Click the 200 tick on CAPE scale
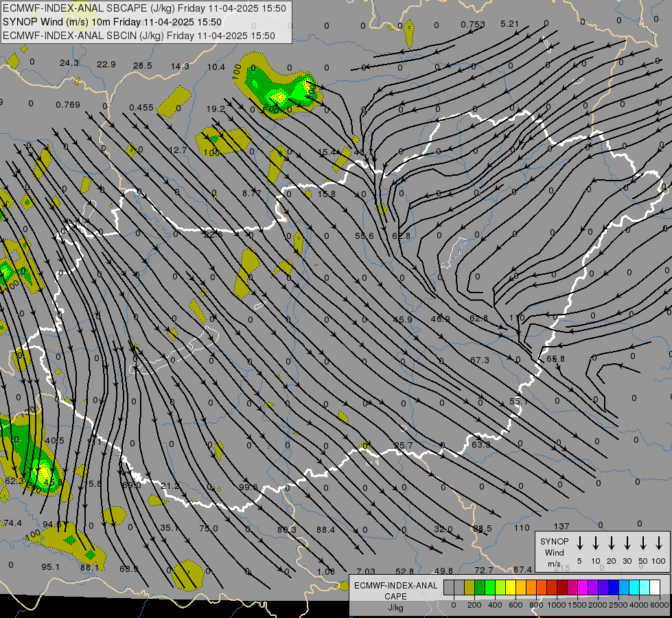The height and width of the screenshot is (618, 672). [x=474, y=605]
